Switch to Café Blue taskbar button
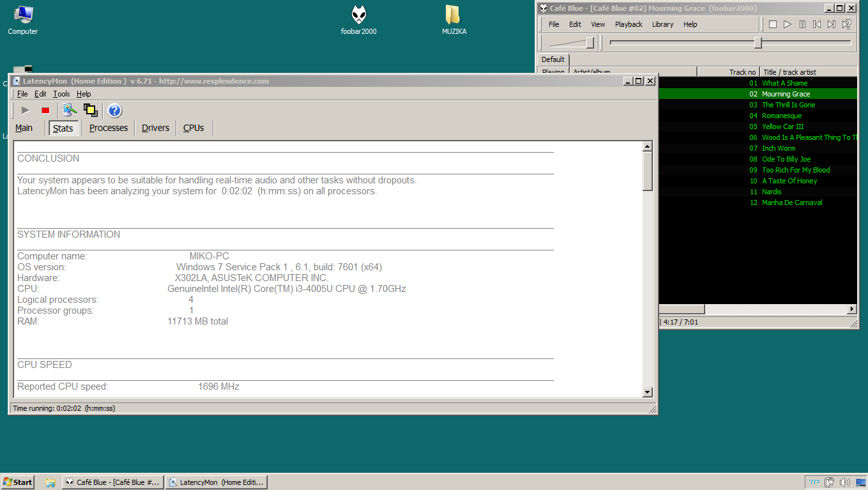868x490 pixels. click(x=113, y=482)
